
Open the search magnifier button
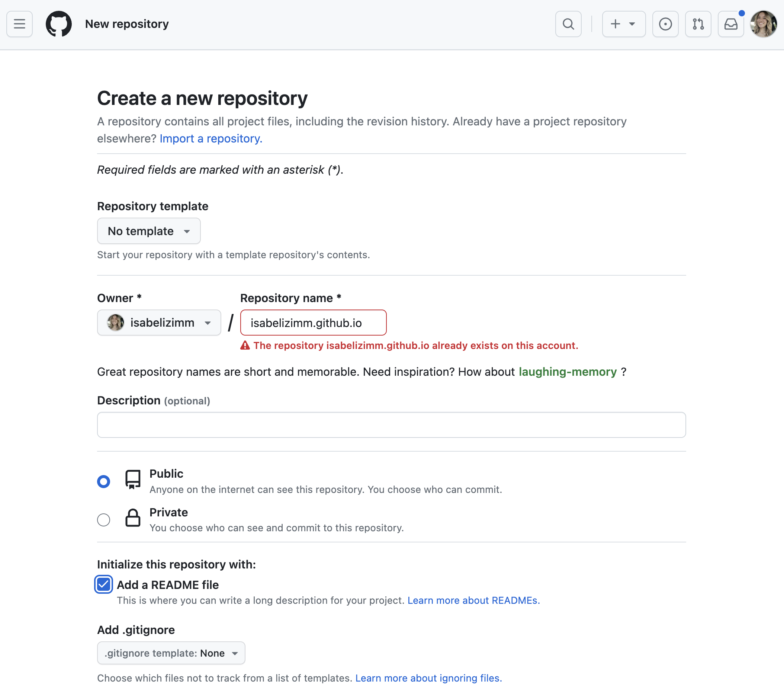tap(568, 24)
